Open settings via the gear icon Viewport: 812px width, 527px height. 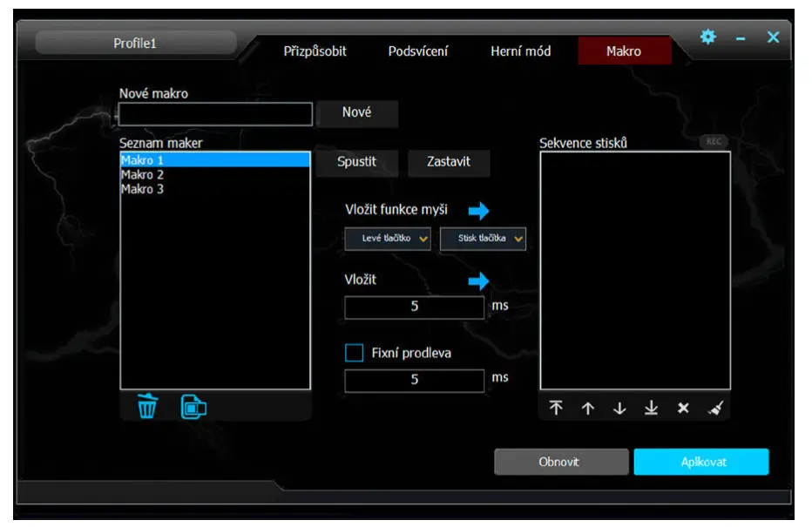[708, 37]
